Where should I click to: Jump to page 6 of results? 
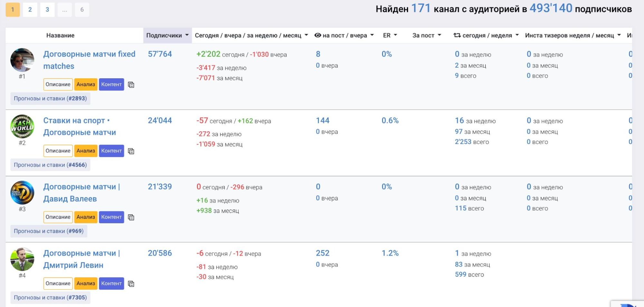[82, 10]
